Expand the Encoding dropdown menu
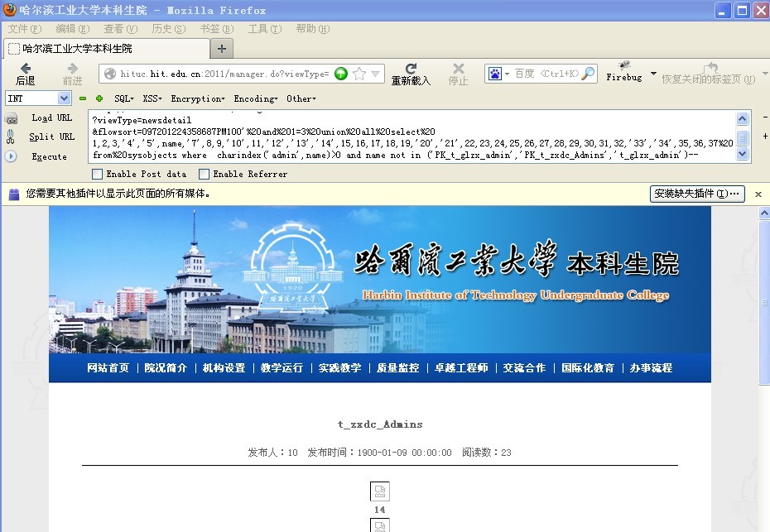The height and width of the screenshot is (532, 770). click(256, 98)
